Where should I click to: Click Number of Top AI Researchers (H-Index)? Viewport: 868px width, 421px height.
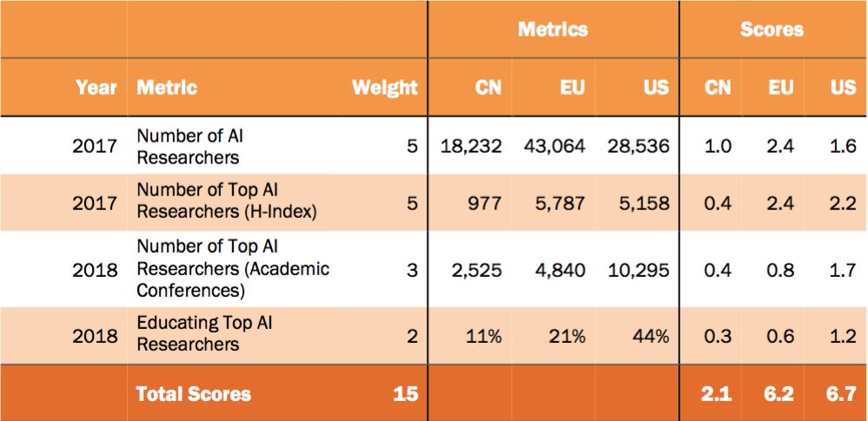click(226, 202)
